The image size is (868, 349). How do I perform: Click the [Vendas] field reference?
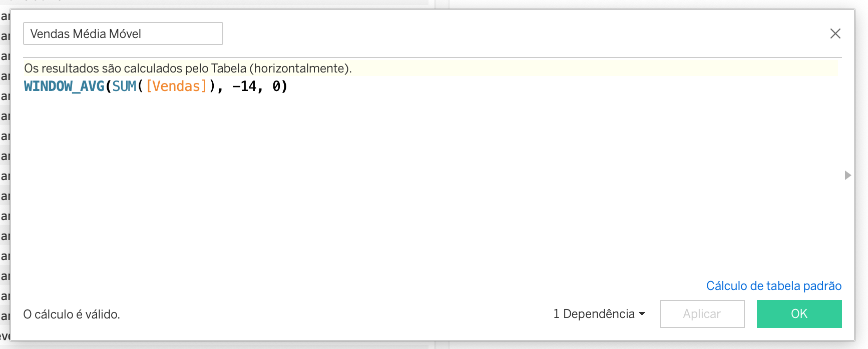176,86
